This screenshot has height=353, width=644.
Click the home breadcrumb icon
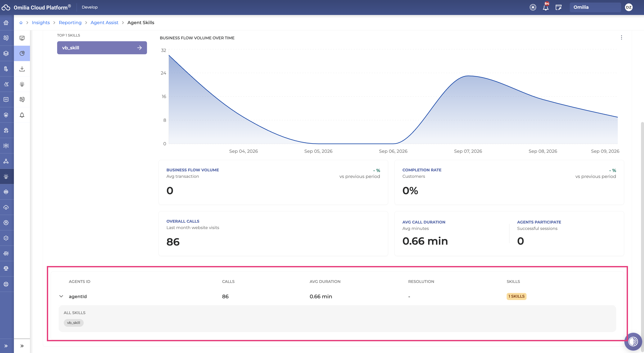click(21, 23)
